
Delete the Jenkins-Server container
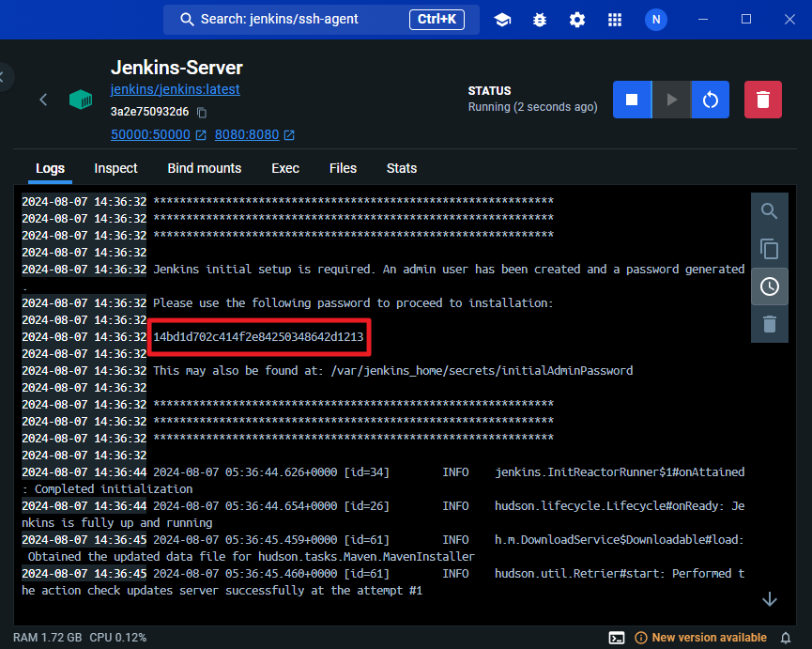tap(763, 100)
